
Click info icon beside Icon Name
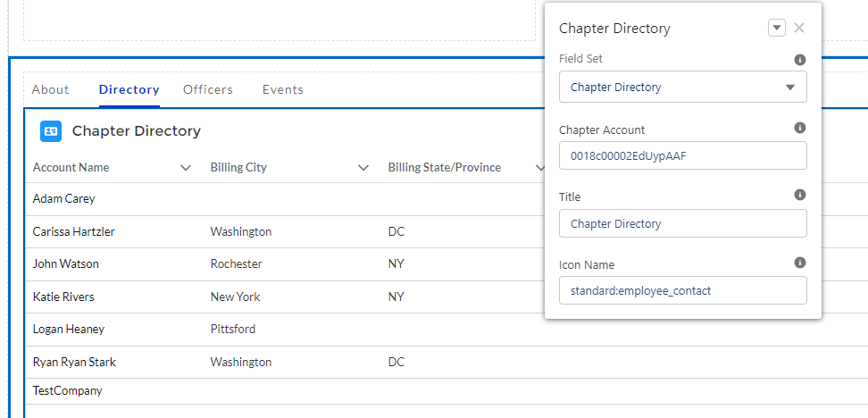pos(800,263)
